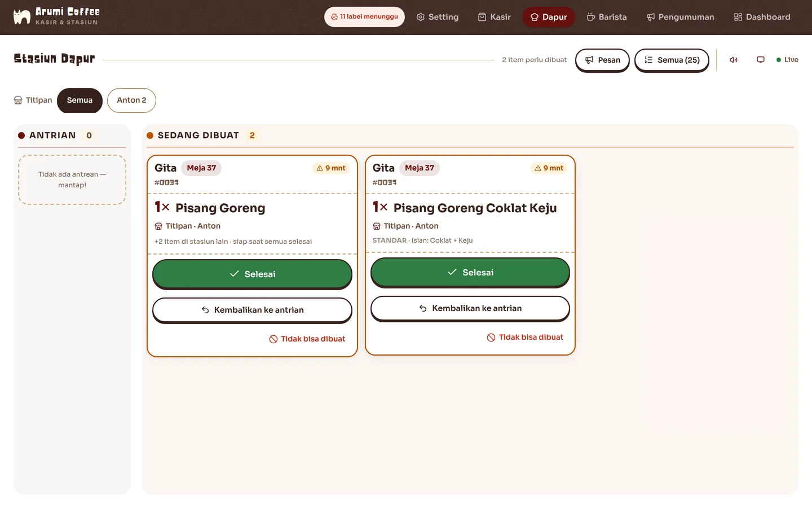Click the Pisang Goreng Coklat Keju title

pos(475,208)
